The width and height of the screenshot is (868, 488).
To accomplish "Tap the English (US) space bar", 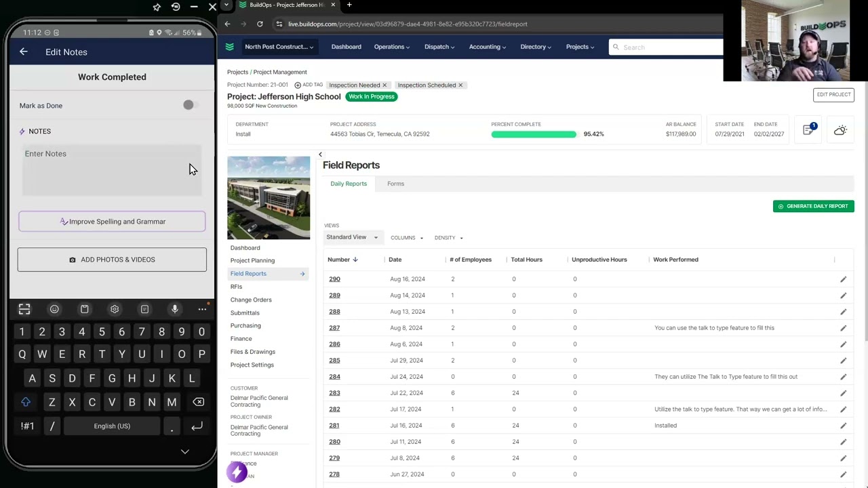I will pyautogui.click(x=112, y=426).
